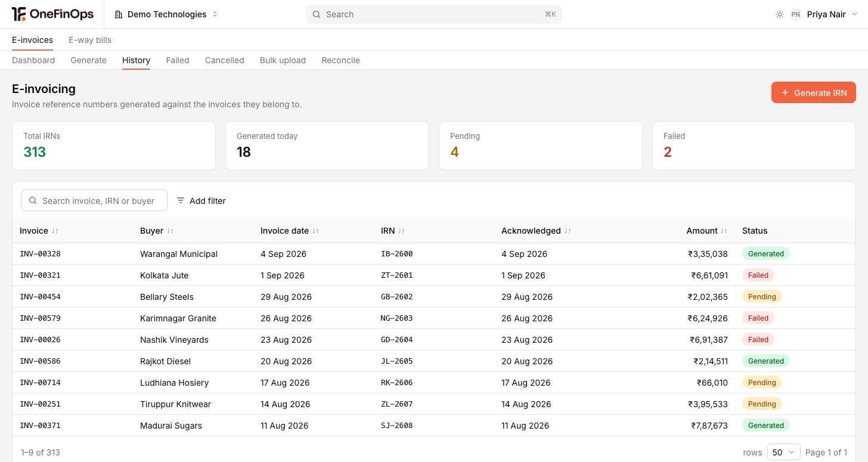868x462 pixels.
Task: Go to the Generate sub-tab
Action: (x=88, y=60)
